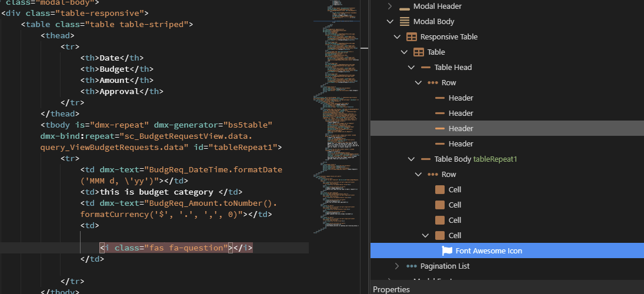Collapse the Table node
Viewport: 644px width, 294px height.
(404, 52)
